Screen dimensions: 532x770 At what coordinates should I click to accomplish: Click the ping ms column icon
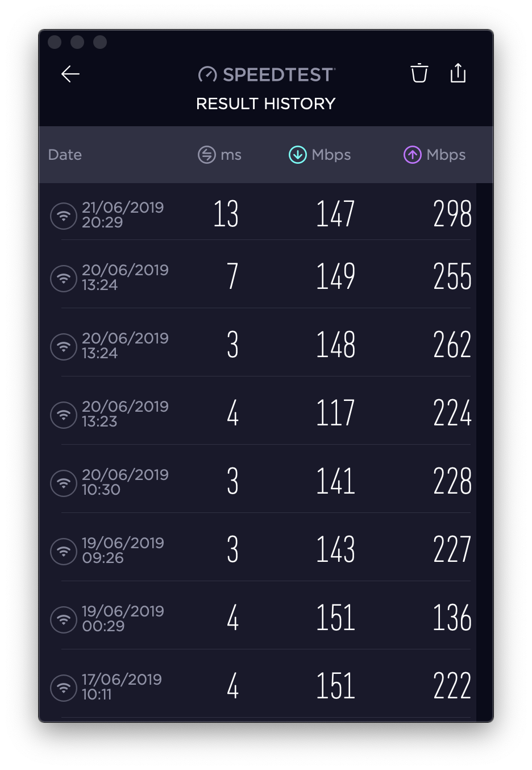point(207,155)
